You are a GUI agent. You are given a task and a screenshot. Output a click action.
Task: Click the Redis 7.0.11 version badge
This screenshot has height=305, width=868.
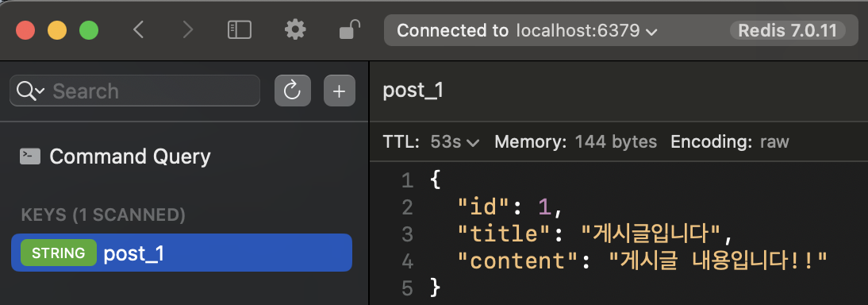[x=787, y=30]
